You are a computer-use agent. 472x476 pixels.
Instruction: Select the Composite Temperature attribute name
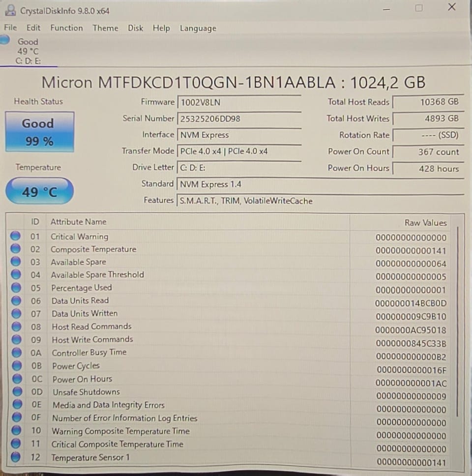(x=93, y=249)
